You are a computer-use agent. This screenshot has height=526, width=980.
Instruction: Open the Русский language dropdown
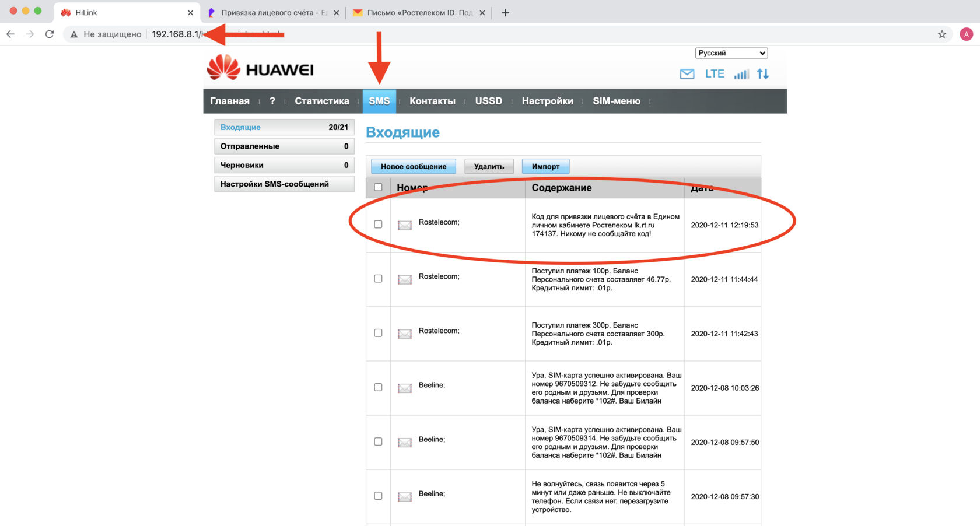pyautogui.click(x=731, y=53)
